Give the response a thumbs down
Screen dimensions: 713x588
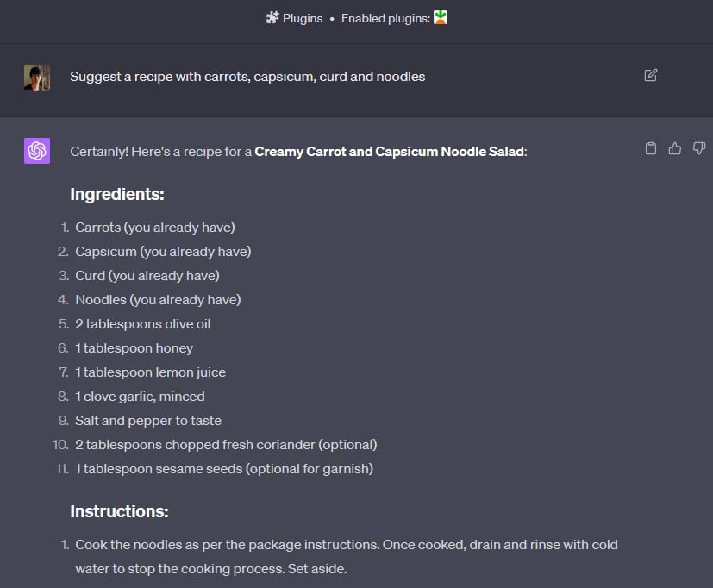point(698,148)
